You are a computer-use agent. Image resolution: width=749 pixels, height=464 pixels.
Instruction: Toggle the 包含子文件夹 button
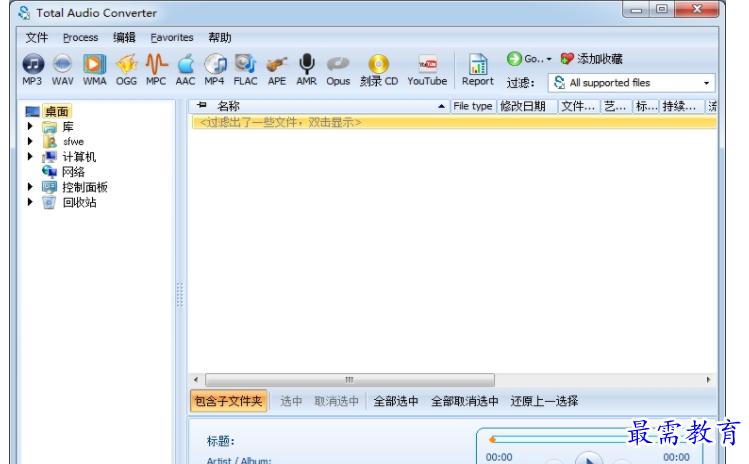point(228,401)
